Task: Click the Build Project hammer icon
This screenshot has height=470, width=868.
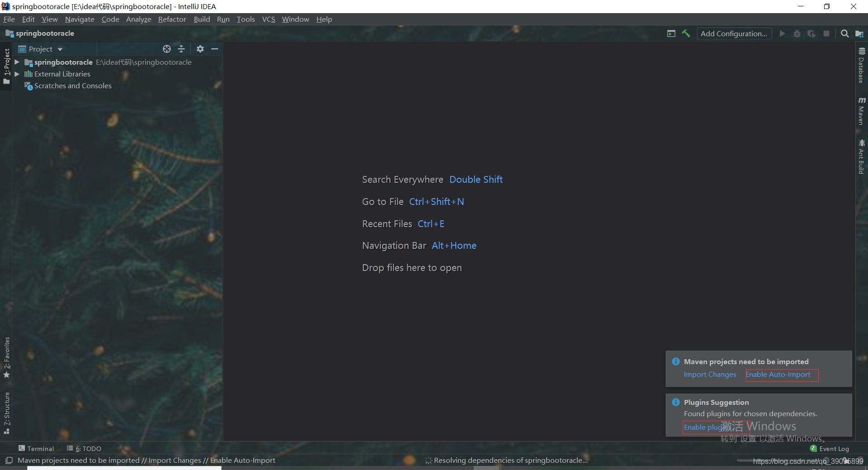Action: (x=686, y=33)
